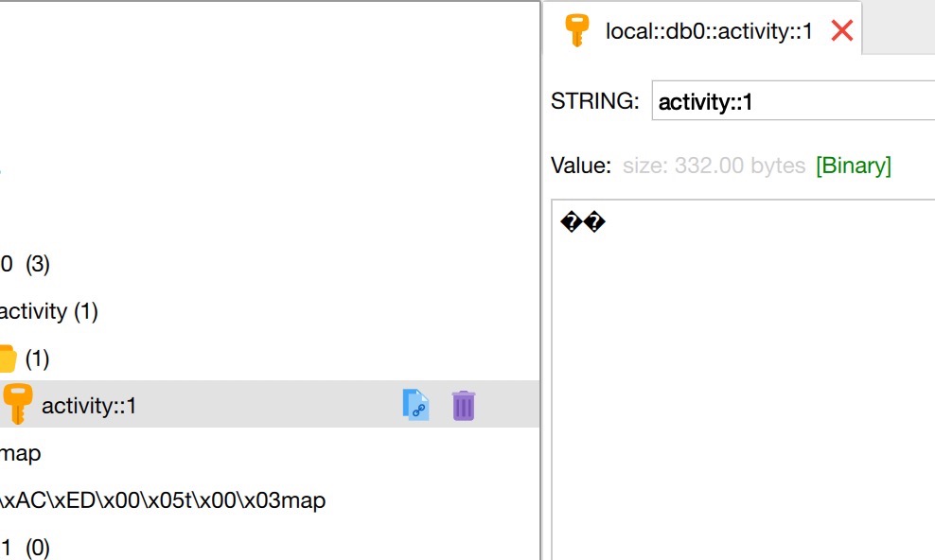Screen dimensions: 935x560
Task: Click the green [Binary] indicator
Action: pyautogui.click(x=854, y=165)
